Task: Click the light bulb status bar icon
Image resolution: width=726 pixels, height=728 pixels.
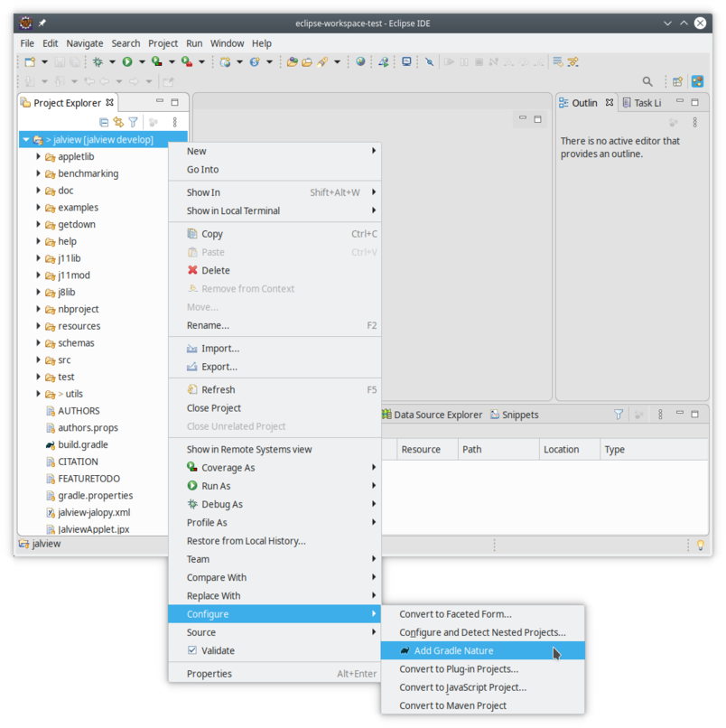Action: [x=701, y=545]
